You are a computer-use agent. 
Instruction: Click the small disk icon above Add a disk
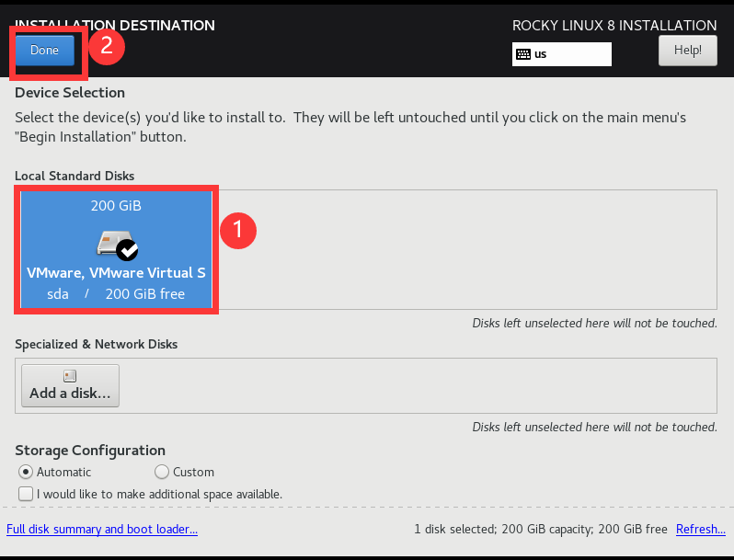coord(70,376)
